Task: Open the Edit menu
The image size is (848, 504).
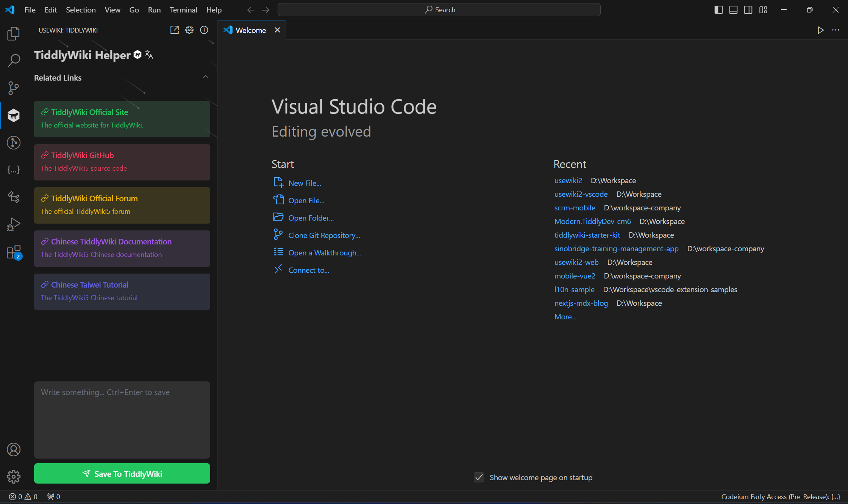Action: 51,10
